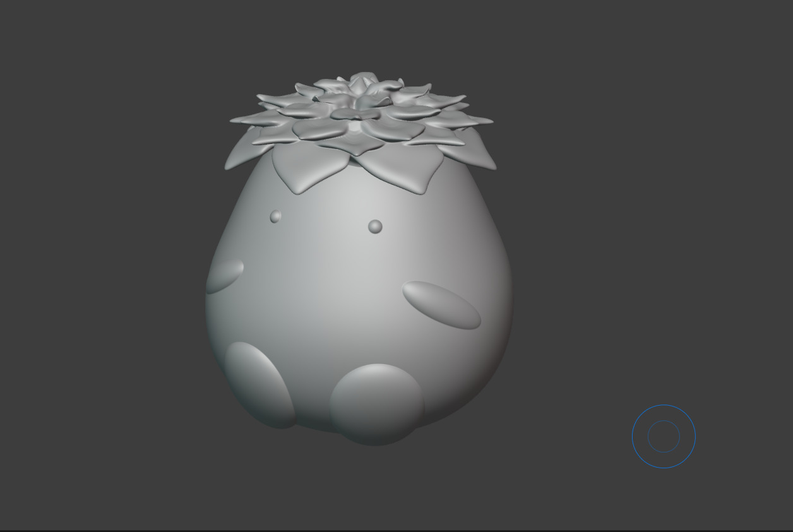Click the model's right eye sphere
The height and width of the screenshot is (532, 793).
[375, 227]
